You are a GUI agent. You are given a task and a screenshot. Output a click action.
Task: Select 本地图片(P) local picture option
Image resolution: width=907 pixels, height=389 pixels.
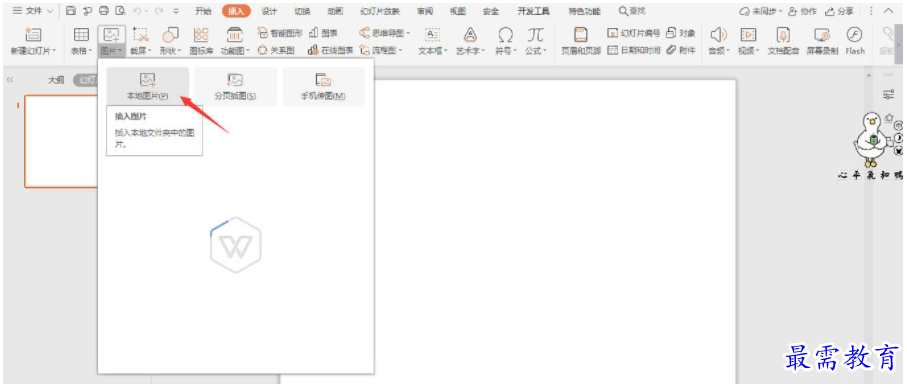[148, 86]
